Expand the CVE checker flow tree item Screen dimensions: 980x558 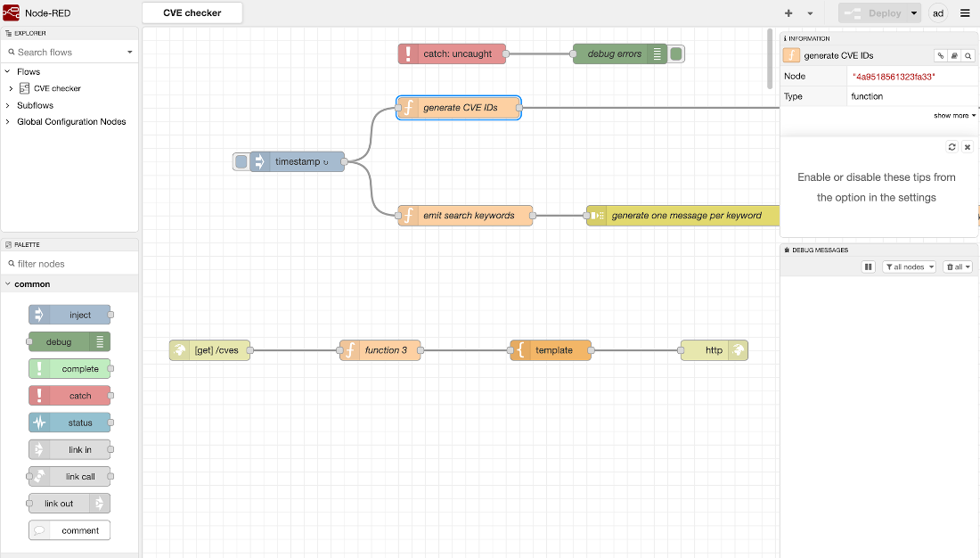coord(11,88)
